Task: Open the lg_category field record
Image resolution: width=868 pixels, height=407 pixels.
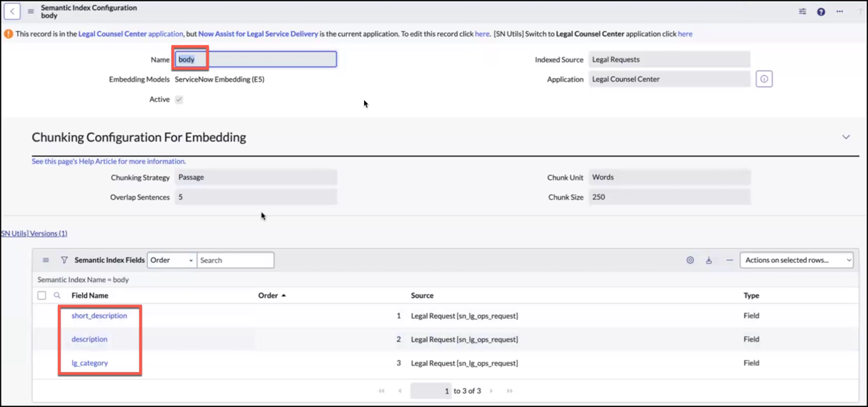Action: click(90, 363)
